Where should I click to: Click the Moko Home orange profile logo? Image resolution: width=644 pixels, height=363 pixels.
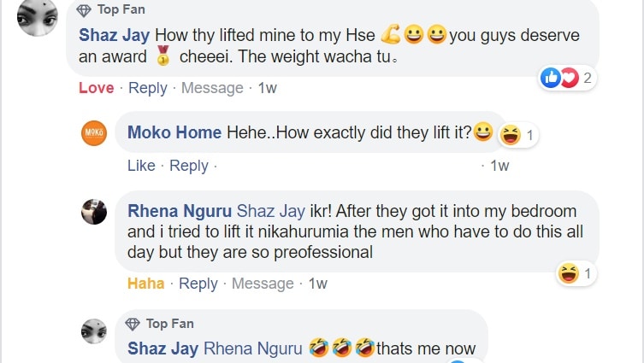[x=93, y=133]
